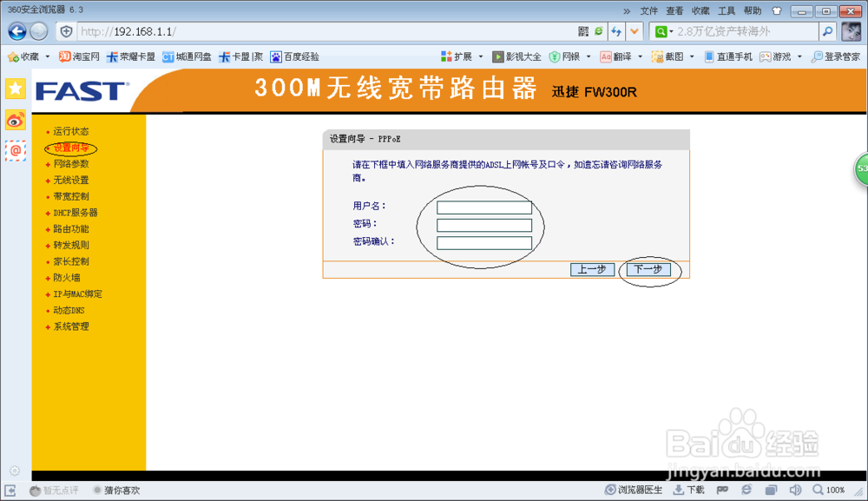Screen dimensions: 868x501
Task: Click the mute speaker icon in status bar
Action: (795, 490)
